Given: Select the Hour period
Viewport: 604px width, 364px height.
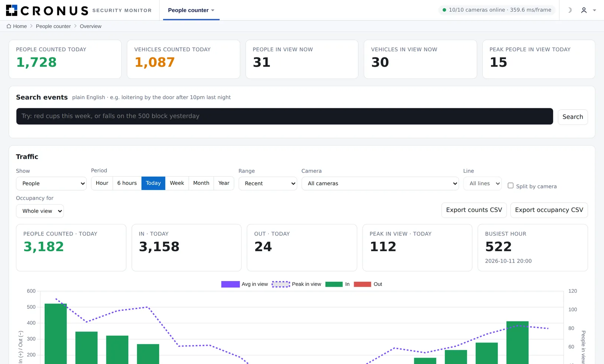Looking at the screenshot, I should [102, 183].
